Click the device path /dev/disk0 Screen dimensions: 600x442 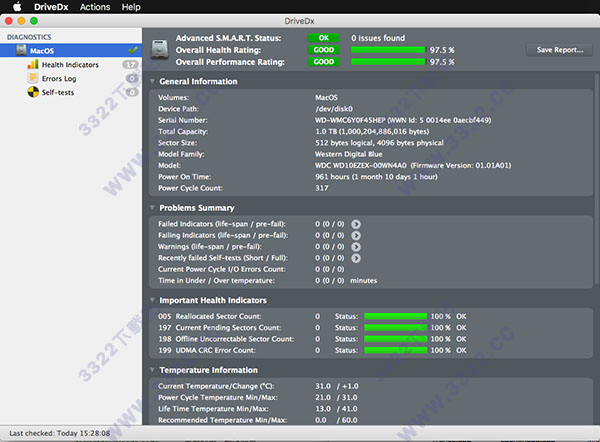pyautogui.click(x=334, y=109)
